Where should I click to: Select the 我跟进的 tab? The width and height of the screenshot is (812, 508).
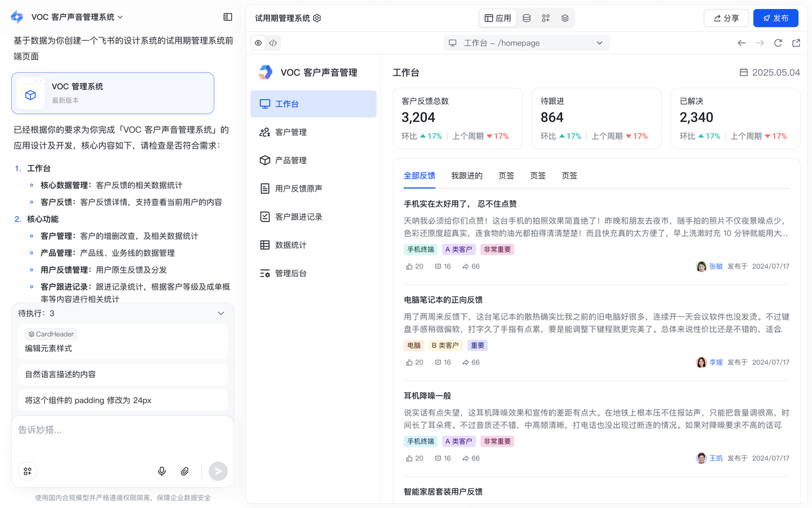(x=467, y=176)
